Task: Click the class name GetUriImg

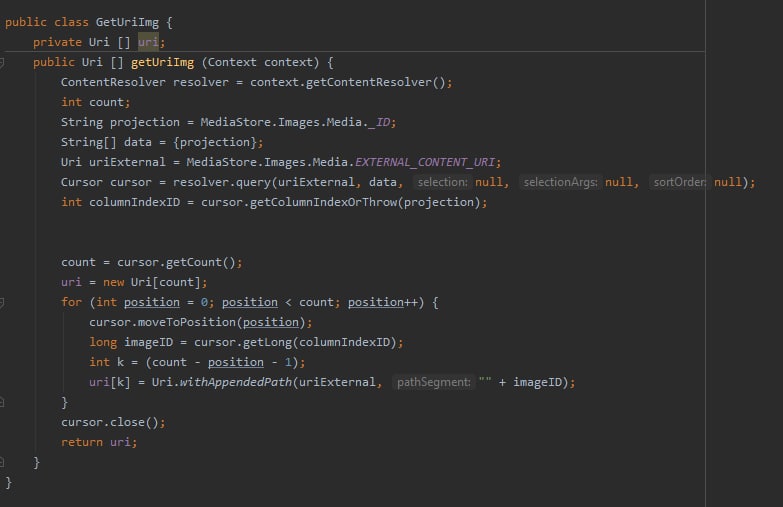Action: tap(127, 22)
